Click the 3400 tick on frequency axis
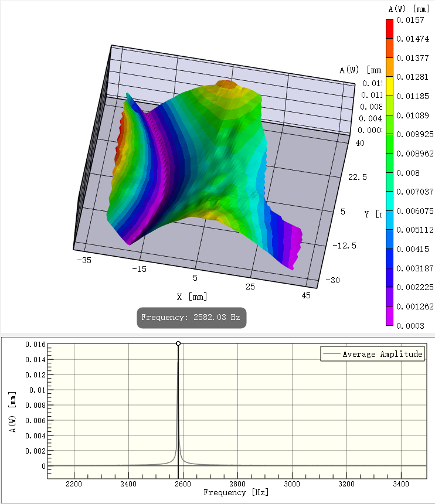This screenshot has width=435, height=504. 401,484
